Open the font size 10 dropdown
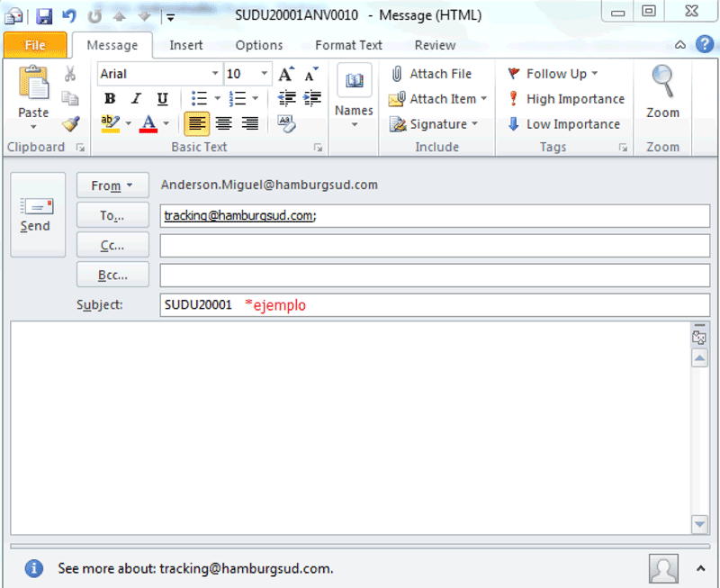The width and height of the screenshot is (720, 588). point(264,74)
